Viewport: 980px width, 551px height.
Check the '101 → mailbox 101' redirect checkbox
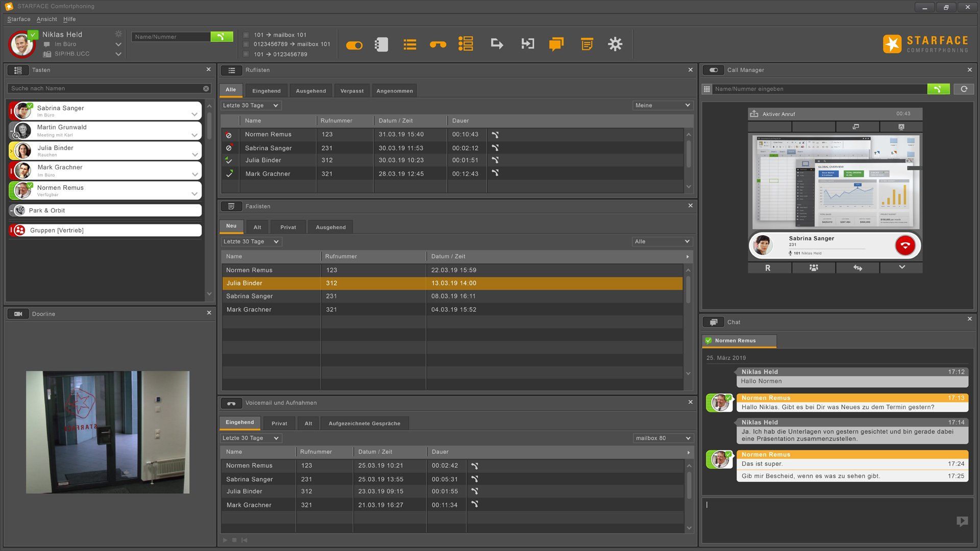[246, 35]
